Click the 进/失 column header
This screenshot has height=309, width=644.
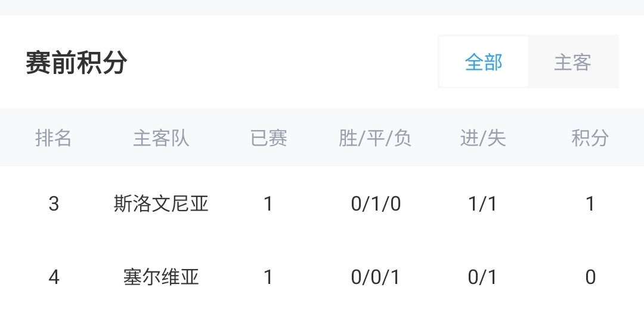coord(483,138)
